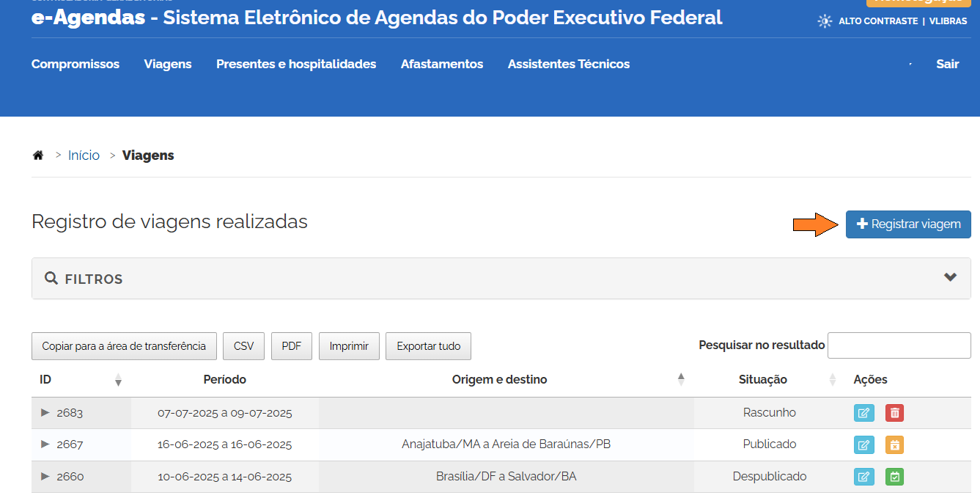
Task: Edit trip 2660 with pencil icon
Action: (864, 477)
